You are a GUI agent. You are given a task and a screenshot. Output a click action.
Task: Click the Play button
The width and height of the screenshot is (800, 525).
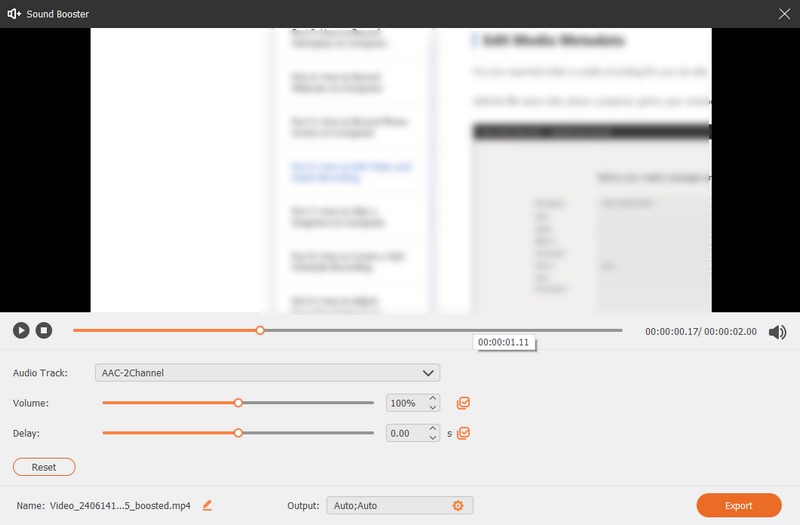tap(21, 330)
